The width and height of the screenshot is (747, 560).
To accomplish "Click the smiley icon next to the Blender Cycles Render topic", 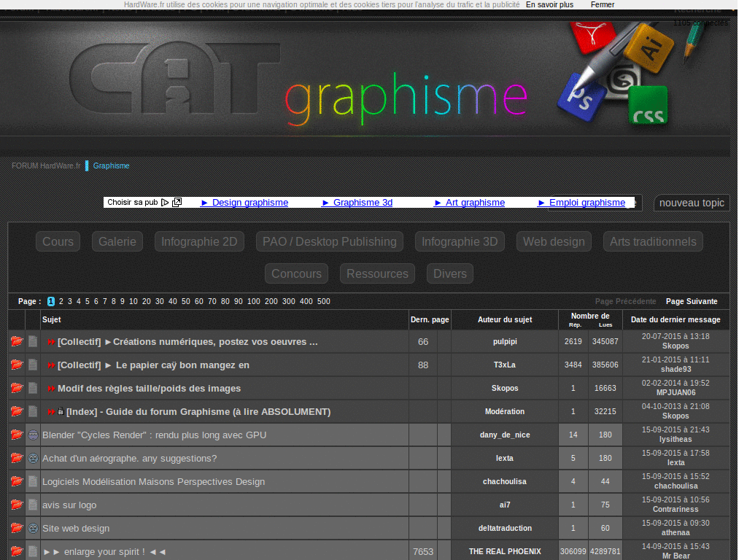I will tap(33, 435).
